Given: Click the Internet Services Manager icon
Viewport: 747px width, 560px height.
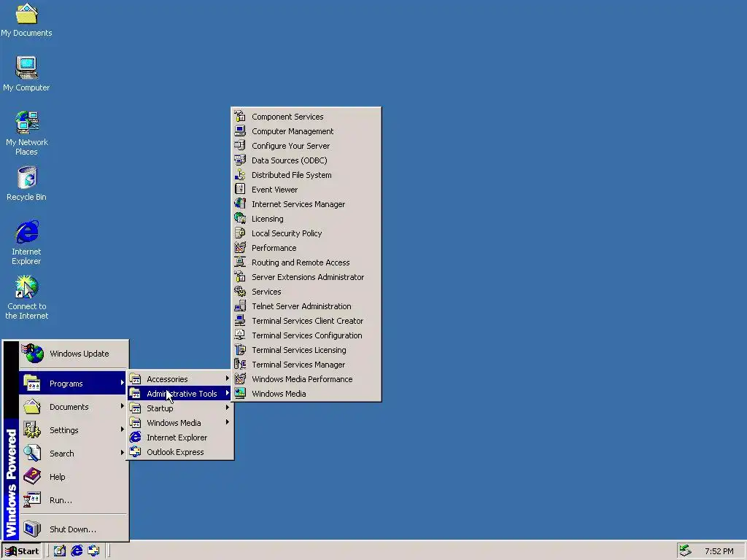Looking at the screenshot, I should [240, 204].
